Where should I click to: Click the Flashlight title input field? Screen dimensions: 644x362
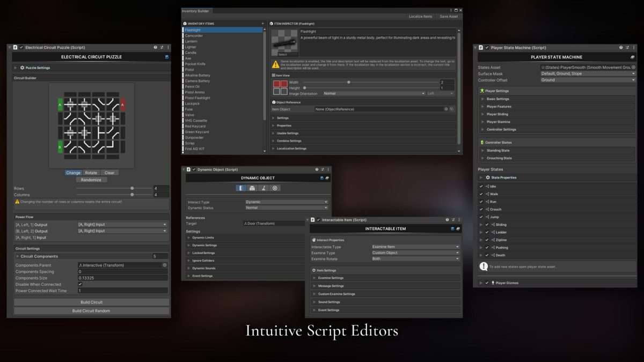[x=378, y=32]
